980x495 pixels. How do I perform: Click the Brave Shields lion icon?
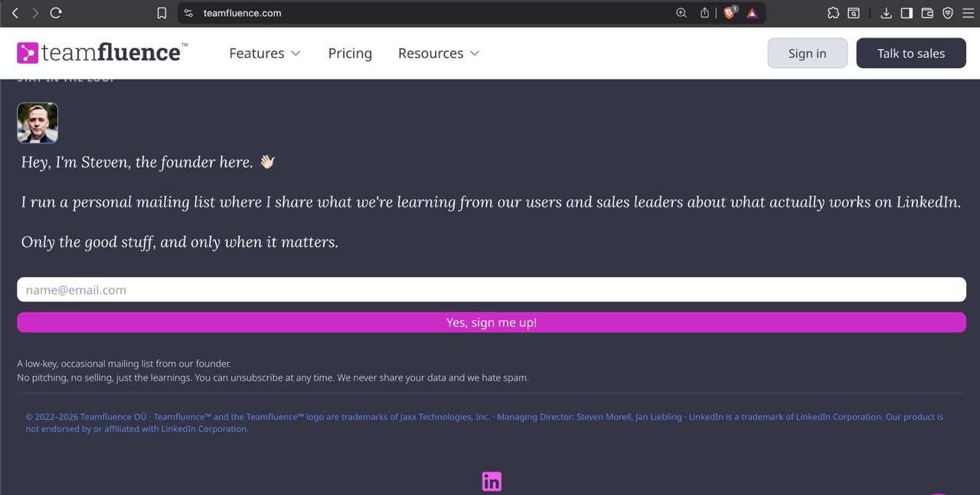coord(729,13)
